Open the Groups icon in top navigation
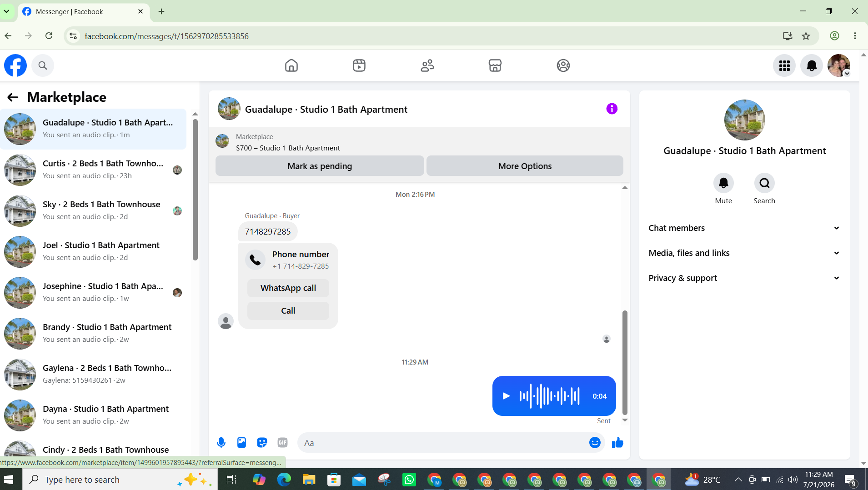This screenshot has width=868, height=490. [563, 65]
